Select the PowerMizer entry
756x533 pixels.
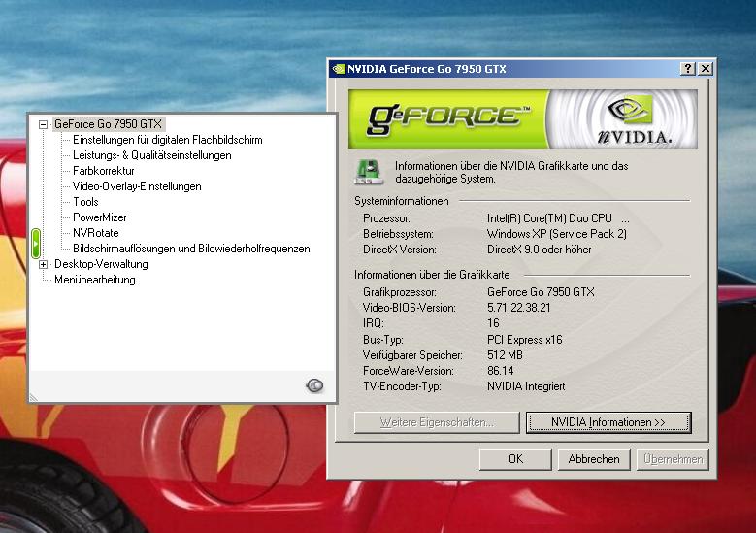click(99, 217)
